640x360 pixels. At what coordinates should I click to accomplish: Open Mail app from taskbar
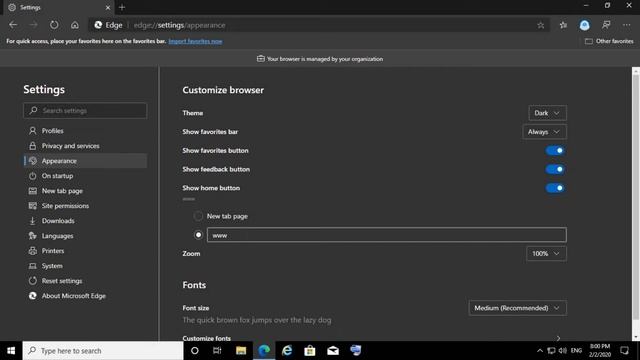tap(333, 351)
